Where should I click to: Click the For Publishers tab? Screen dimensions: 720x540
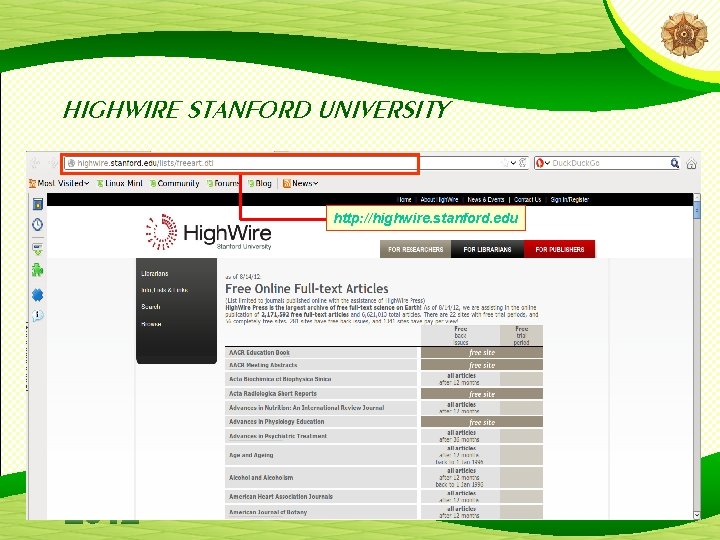(x=559, y=249)
